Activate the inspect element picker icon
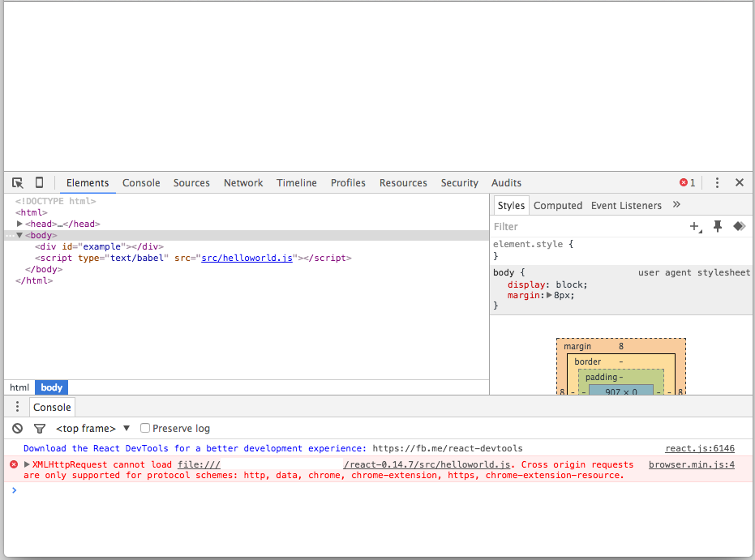This screenshot has height=560, width=755. click(17, 183)
